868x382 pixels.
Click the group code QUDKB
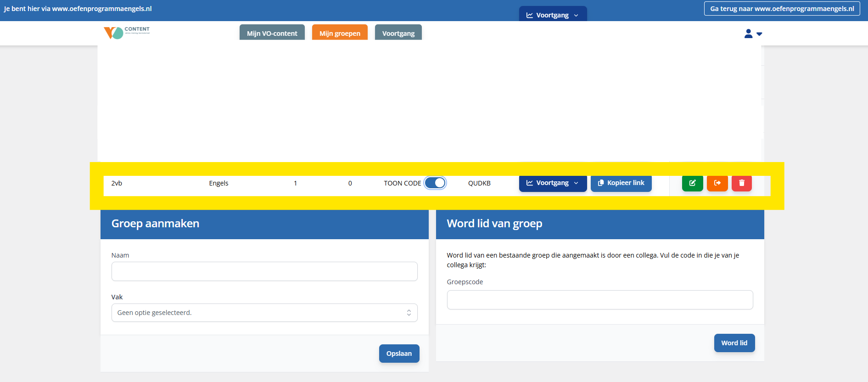coord(479,183)
